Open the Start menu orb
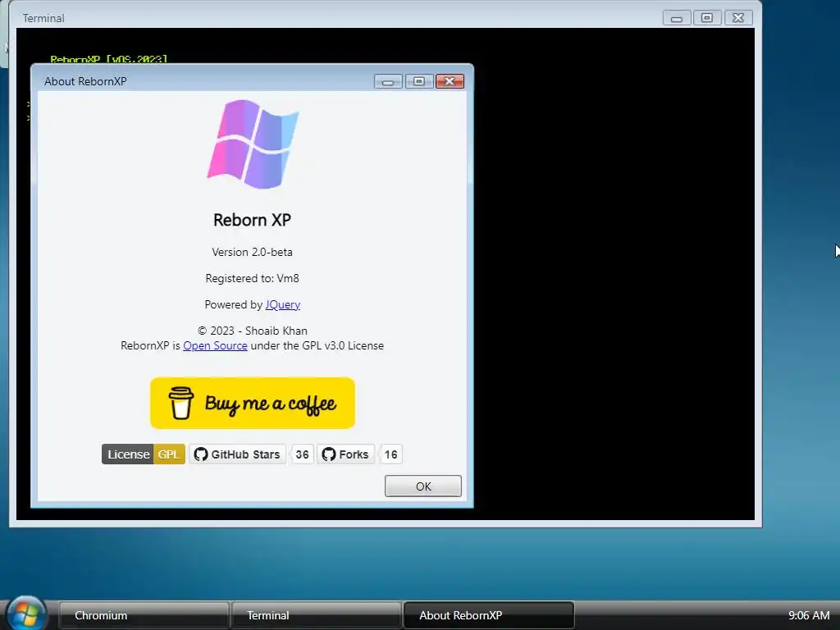The width and height of the screenshot is (840, 630). 25,613
